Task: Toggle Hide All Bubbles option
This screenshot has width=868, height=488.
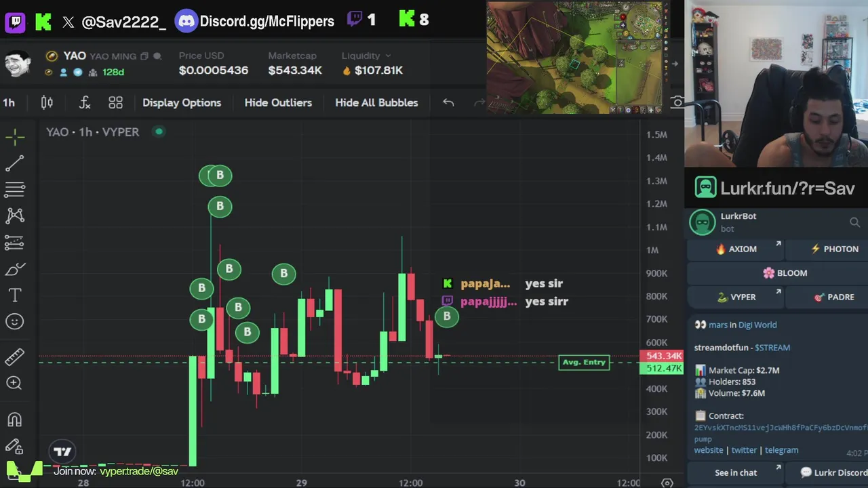Action: point(376,102)
